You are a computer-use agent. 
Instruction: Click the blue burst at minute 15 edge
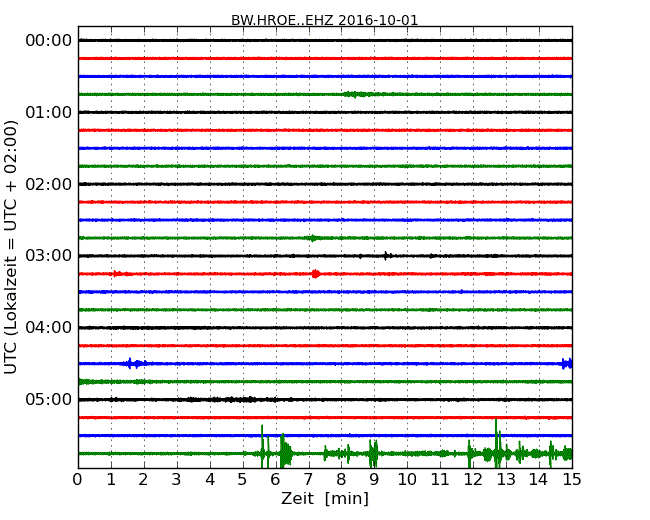567,364
